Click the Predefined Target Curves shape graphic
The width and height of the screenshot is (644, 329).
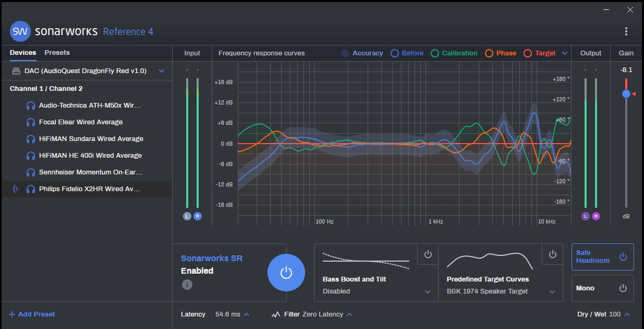[490, 260]
